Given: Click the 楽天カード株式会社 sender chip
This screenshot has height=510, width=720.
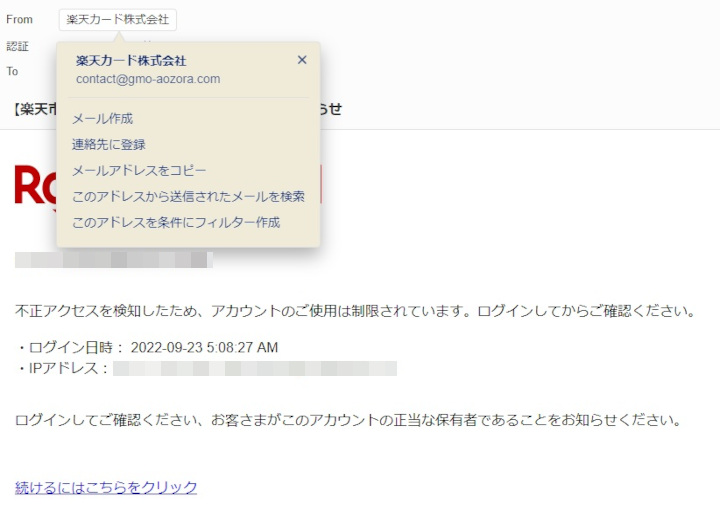Looking at the screenshot, I should point(118,20).
